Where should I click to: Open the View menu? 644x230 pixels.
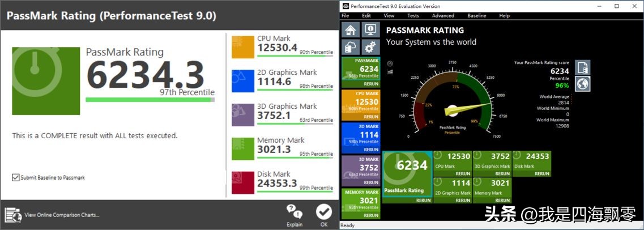tap(389, 16)
